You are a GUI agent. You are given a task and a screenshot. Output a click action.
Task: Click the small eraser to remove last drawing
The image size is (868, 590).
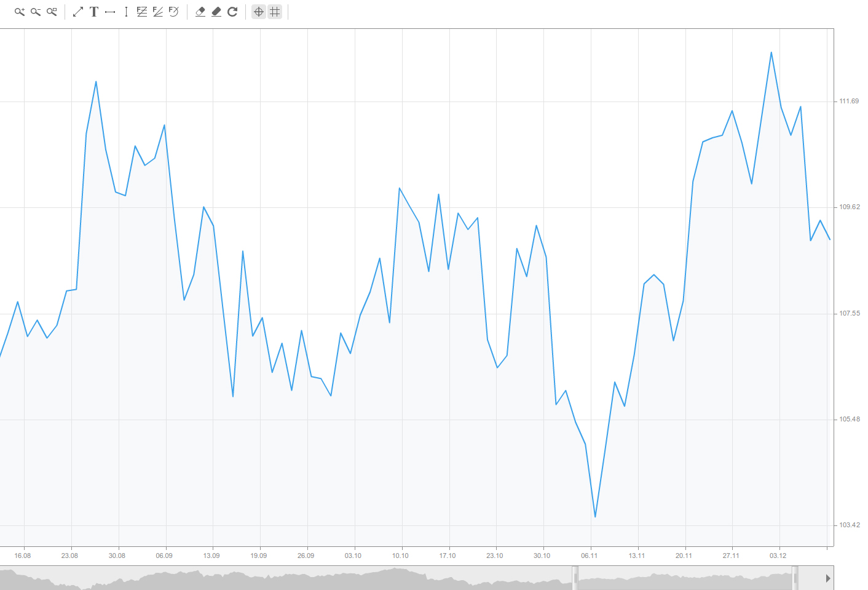coord(200,11)
